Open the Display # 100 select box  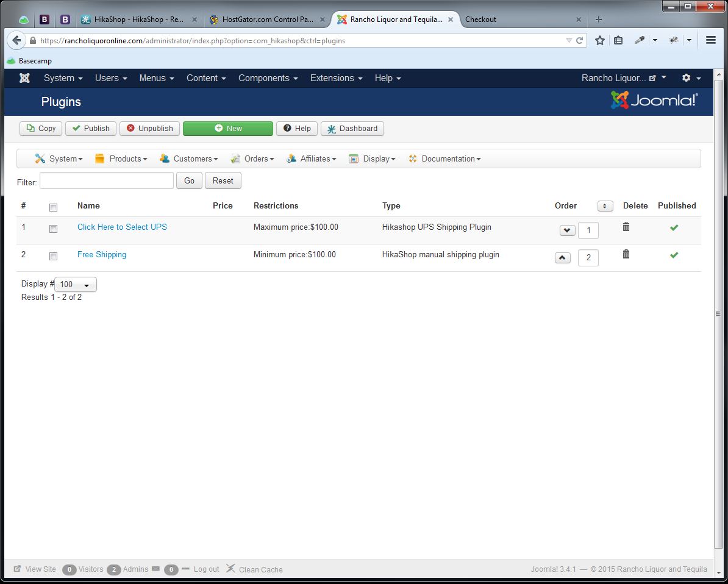(x=75, y=285)
